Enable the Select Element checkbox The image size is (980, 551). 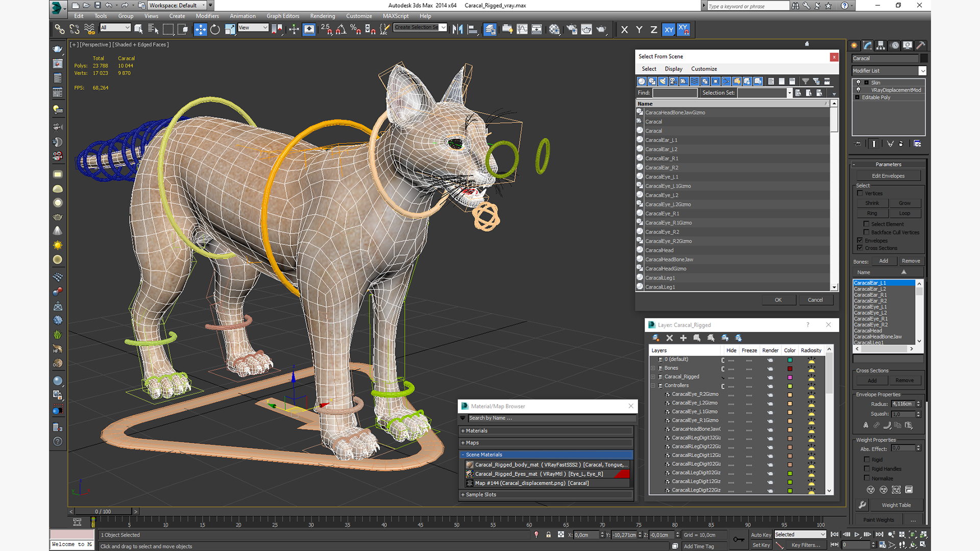(866, 224)
